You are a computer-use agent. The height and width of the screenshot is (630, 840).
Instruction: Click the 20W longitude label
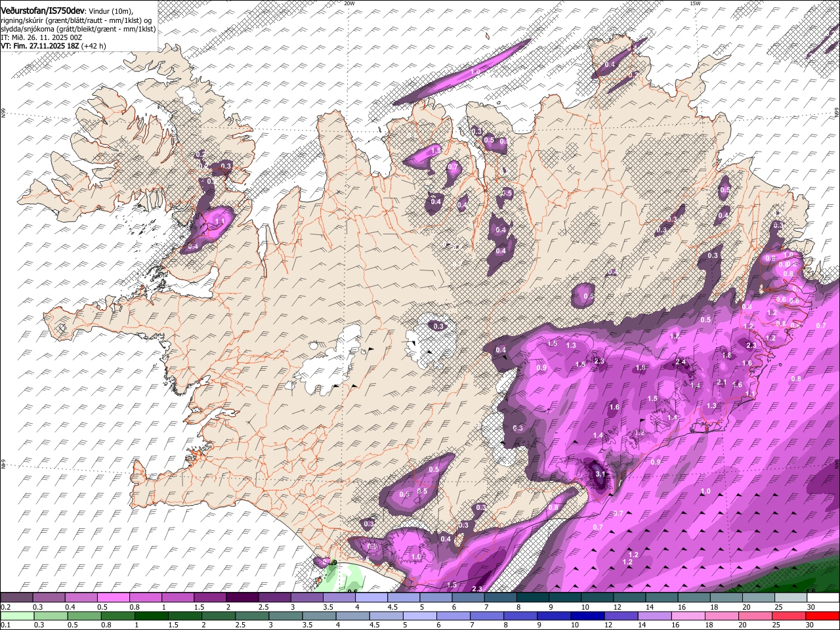tap(349, 3)
